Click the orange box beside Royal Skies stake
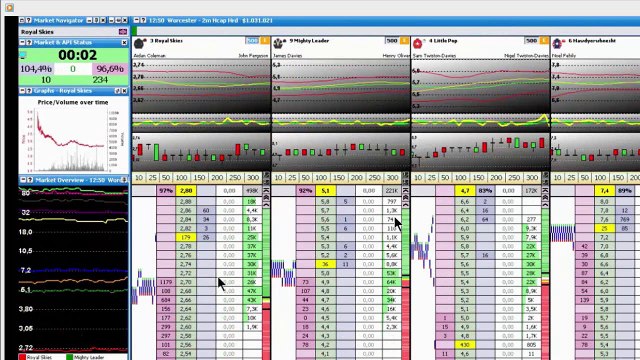This screenshot has width=640, height=360. pyautogui.click(x=264, y=40)
